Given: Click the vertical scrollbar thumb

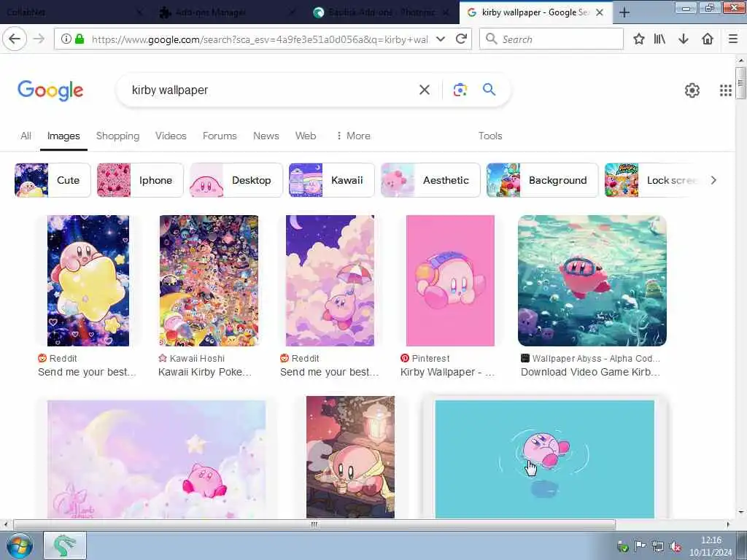Looking at the screenshot, I should [x=740, y=83].
